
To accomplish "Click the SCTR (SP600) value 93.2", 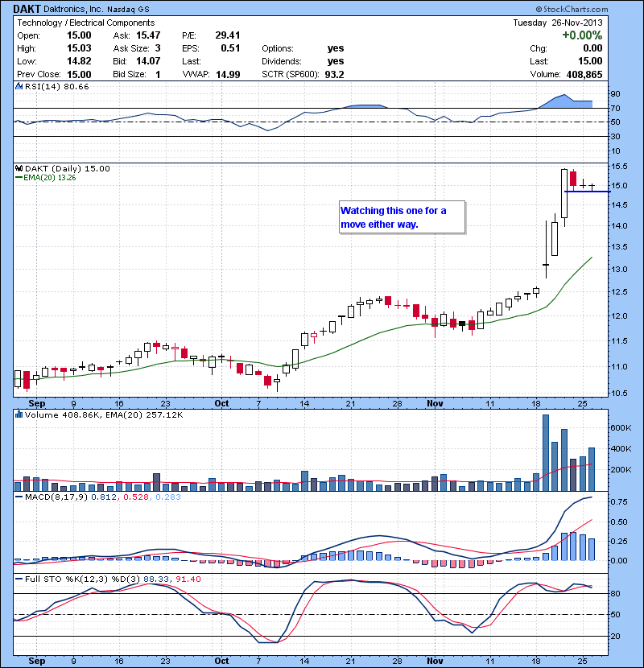I will pyautogui.click(x=334, y=74).
